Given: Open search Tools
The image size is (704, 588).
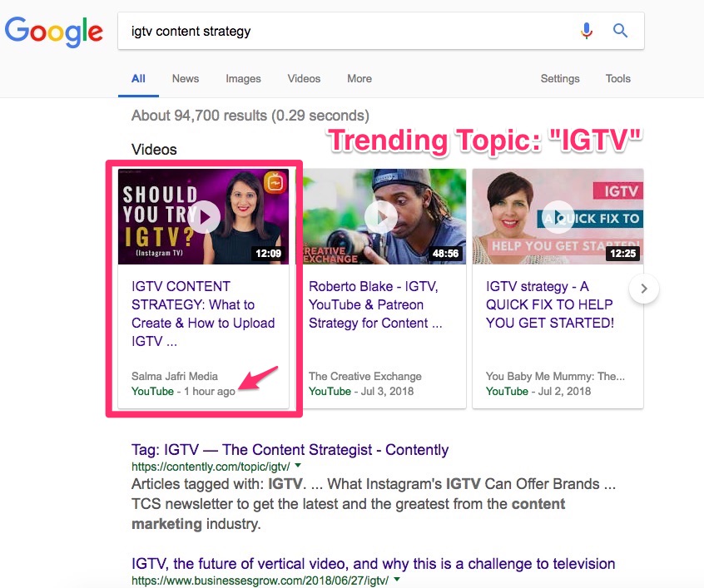Looking at the screenshot, I should tap(617, 78).
